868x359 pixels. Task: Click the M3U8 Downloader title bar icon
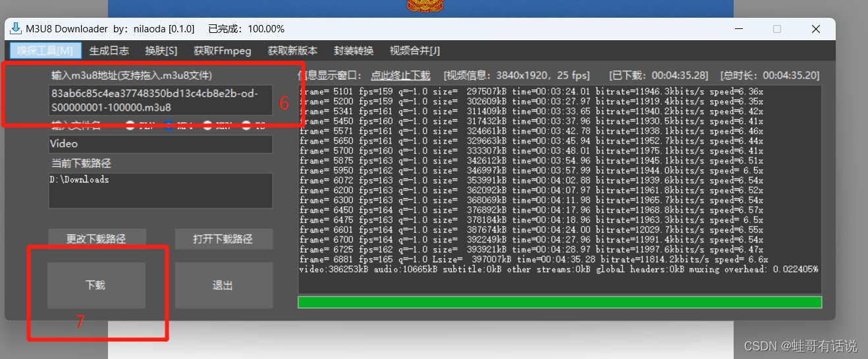pyautogui.click(x=15, y=28)
